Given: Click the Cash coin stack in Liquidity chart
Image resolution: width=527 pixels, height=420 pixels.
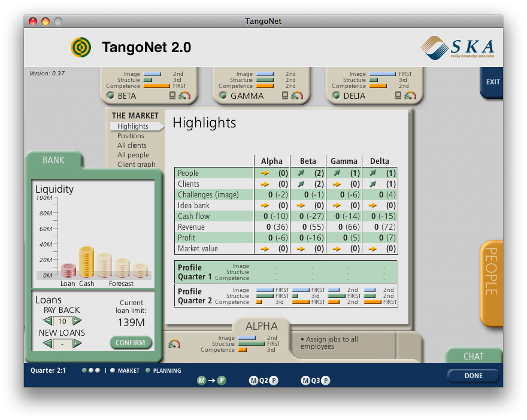Looking at the screenshot, I should (87, 262).
